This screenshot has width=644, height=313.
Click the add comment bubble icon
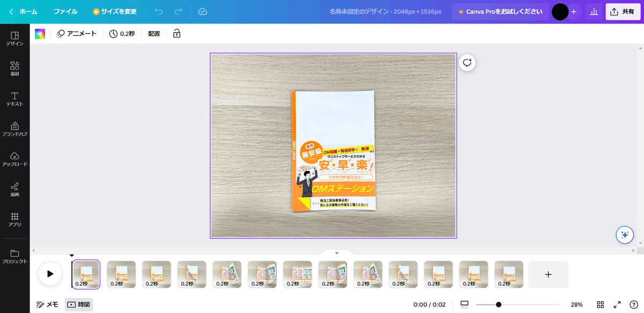[x=467, y=63]
